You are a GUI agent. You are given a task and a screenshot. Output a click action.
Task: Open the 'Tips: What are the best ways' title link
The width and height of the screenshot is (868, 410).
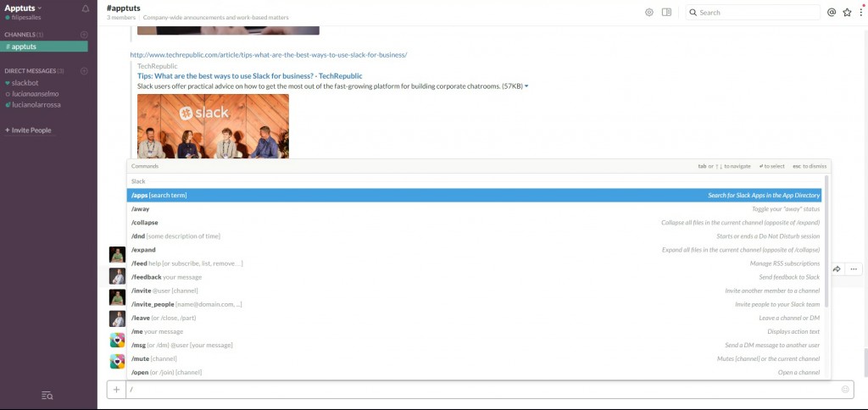pyautogui.click(x=250, y=75)
